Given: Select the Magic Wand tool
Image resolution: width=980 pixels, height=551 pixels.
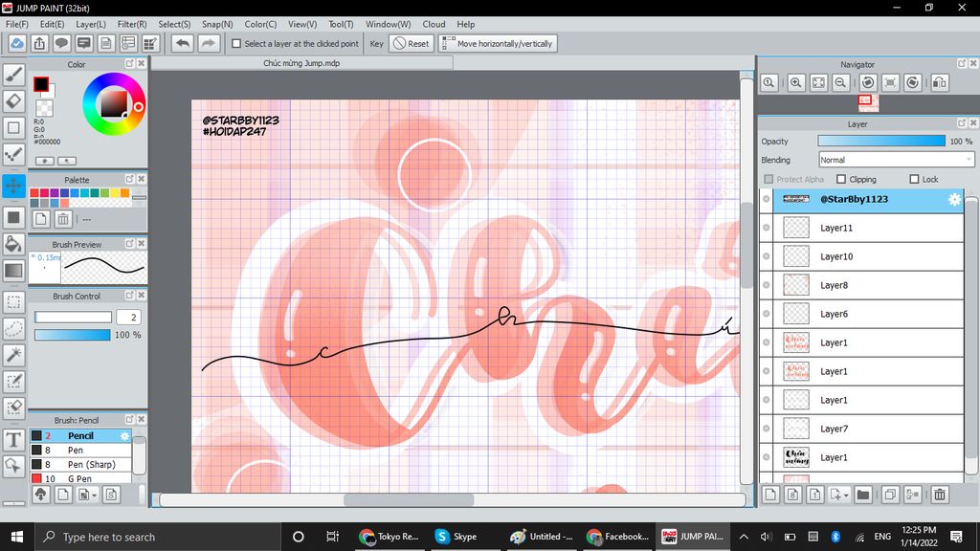Looking at the screenshot, I should (x=13, y=355).
